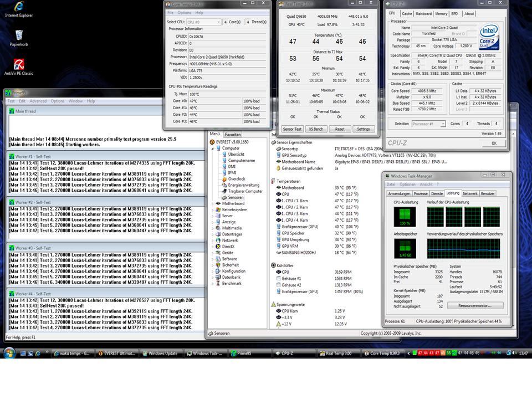
Task: Switch to Favoriten tab in EVEREST
Action: [x=233, y=134]
